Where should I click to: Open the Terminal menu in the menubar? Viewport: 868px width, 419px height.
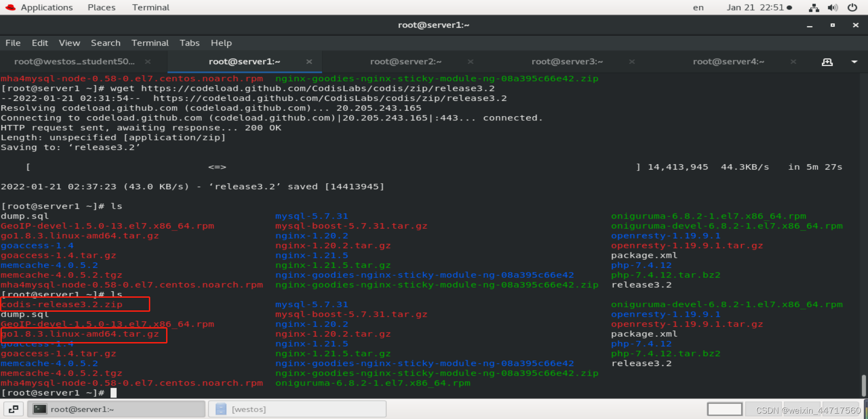(x=150, y=43)
